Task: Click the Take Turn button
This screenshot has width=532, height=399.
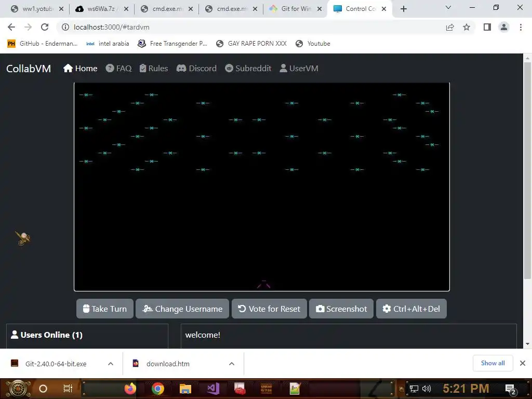Action: (x=105, y=309)
